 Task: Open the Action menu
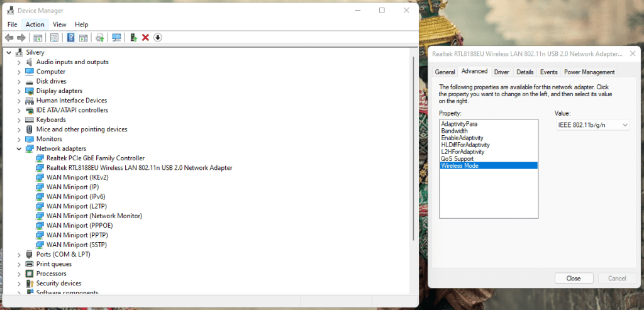(35, 25)
